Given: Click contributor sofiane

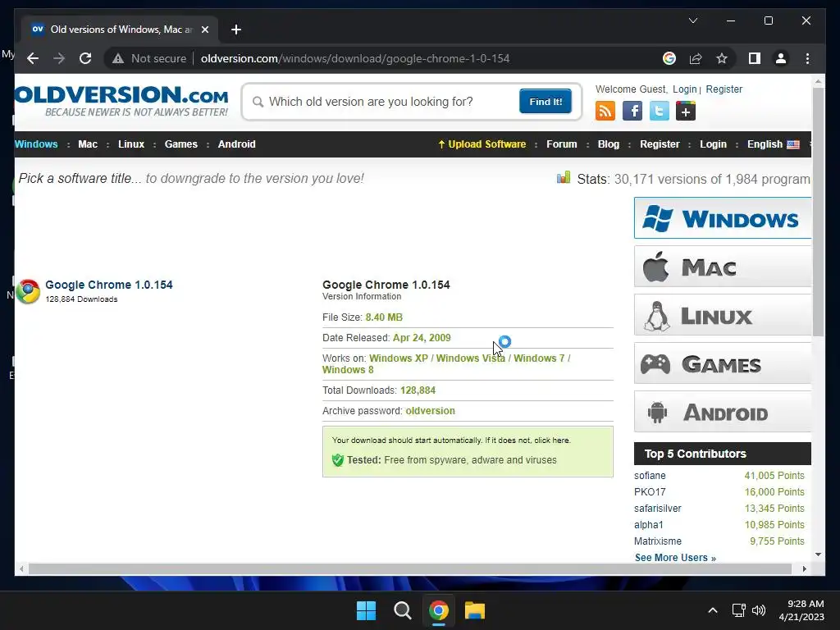Looking at the screenshot, I should [x=650, y=475].
